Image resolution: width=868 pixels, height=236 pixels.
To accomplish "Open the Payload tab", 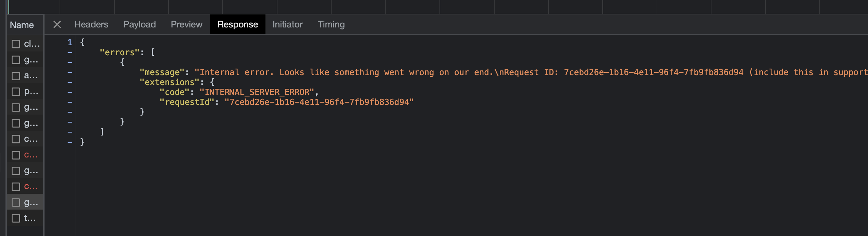I will click(139, 24).
